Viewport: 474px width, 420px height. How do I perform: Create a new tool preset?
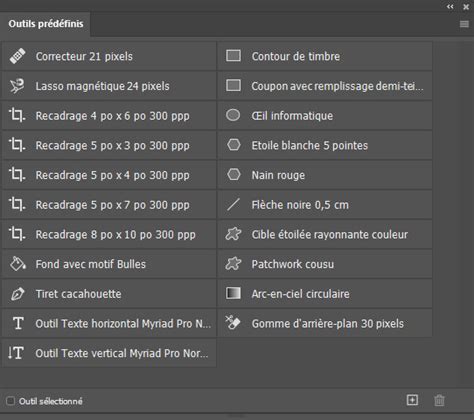(412, 400)
